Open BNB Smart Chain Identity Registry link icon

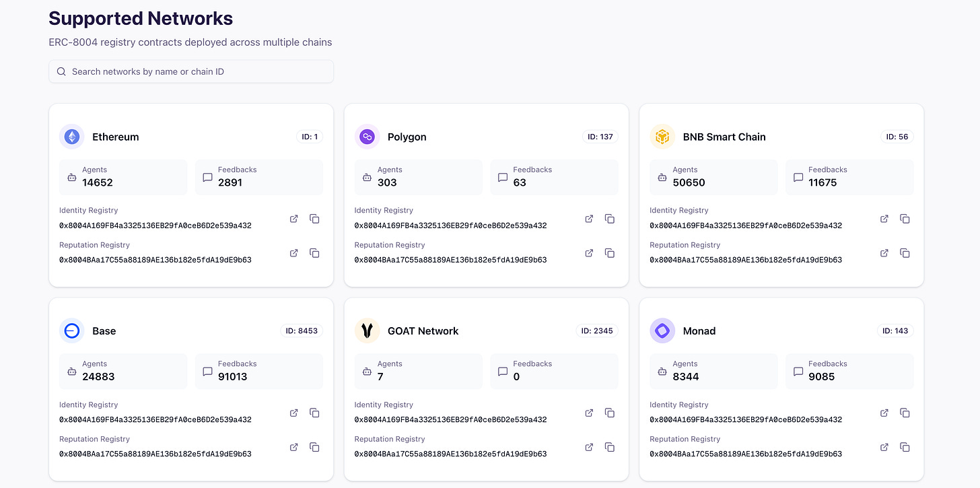884,219
